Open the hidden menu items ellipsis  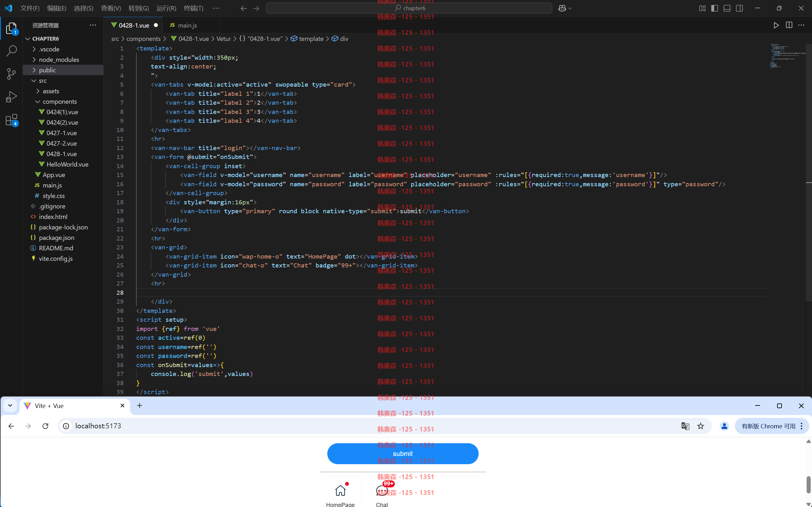coord(216,8)
